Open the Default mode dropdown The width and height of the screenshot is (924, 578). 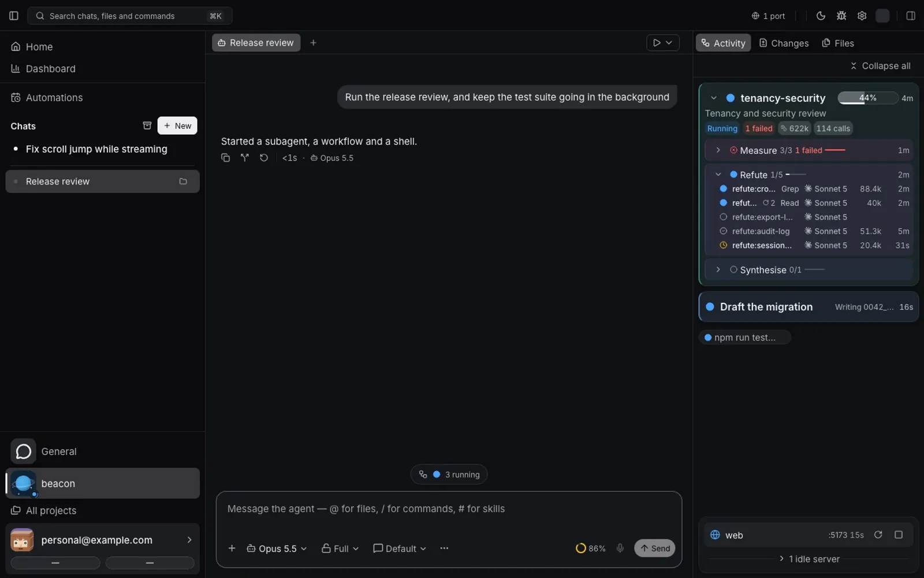[400, 549]
